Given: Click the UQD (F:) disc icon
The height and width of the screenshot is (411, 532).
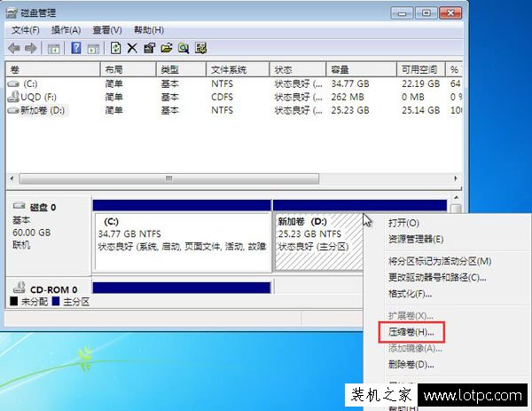Looking at the screenshot, I should [13, 97].
